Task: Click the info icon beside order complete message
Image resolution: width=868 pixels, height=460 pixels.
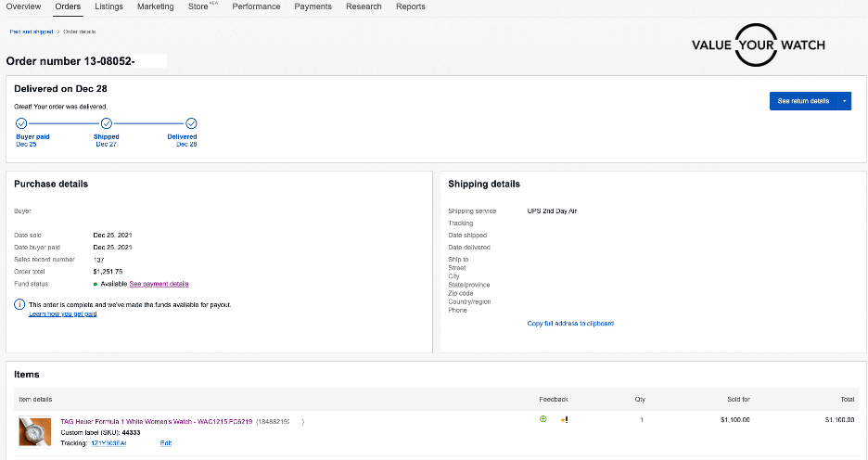Action: 19,304
